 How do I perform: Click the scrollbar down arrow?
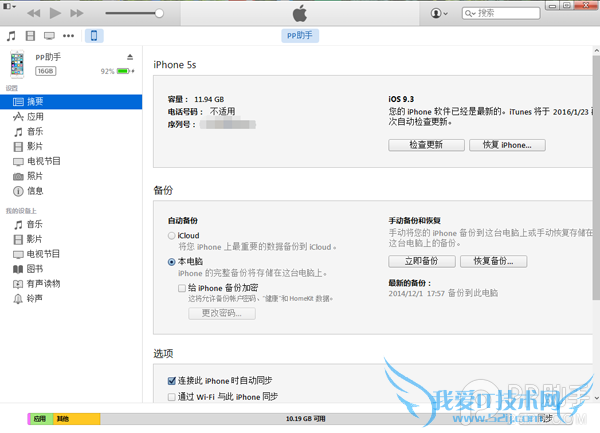coord(596,398)
